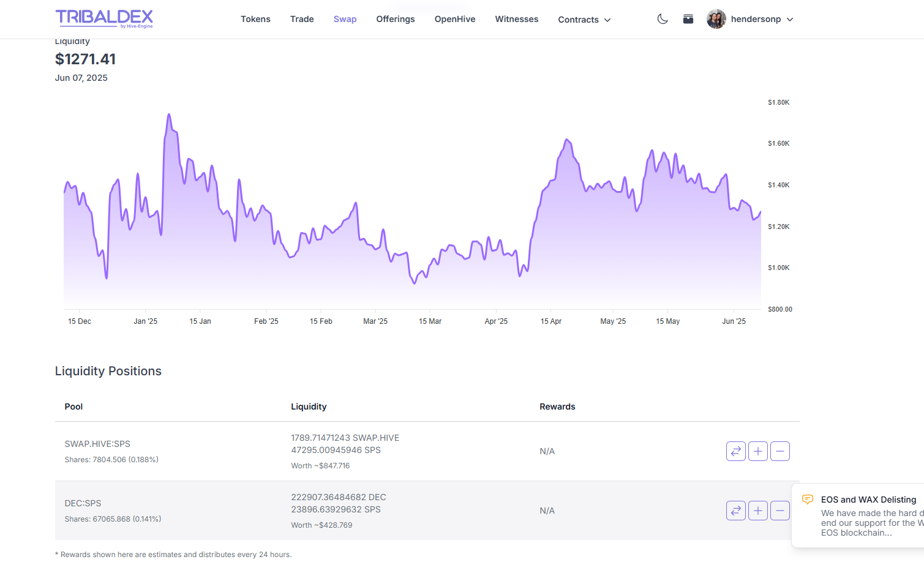Viewport: 924px width, 562px height.
Task: Click 1789.71471243 SWAP.HIVE amount
Action: click(x=345, y=438)
